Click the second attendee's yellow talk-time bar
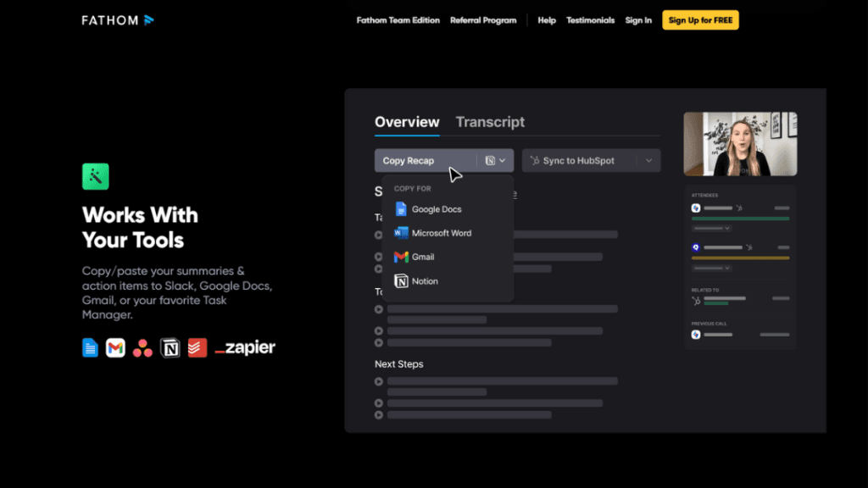868x488 pixels. (x=740, y=258)
